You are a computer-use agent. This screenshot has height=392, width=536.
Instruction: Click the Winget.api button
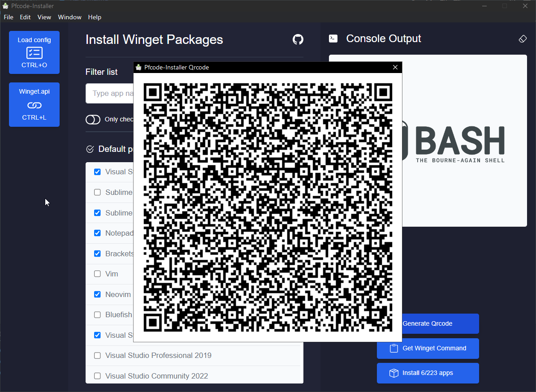click(34, 104)
